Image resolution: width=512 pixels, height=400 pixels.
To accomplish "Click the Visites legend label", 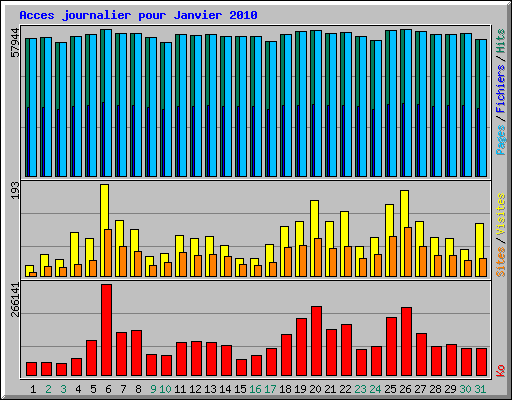I will [501, 214].
